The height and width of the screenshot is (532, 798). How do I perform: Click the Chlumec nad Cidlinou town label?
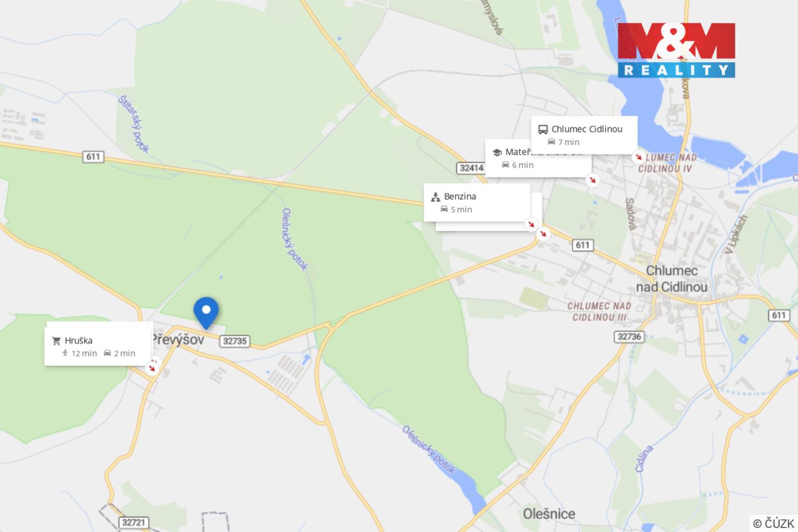(671, 279)
